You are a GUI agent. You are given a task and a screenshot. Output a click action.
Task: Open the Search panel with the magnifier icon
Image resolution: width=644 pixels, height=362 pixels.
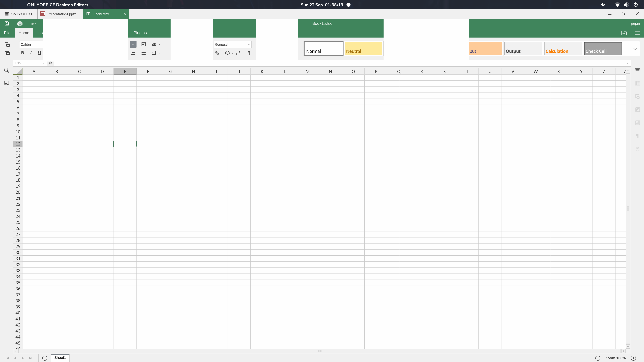pyautogui.click(x=7, y=70)
